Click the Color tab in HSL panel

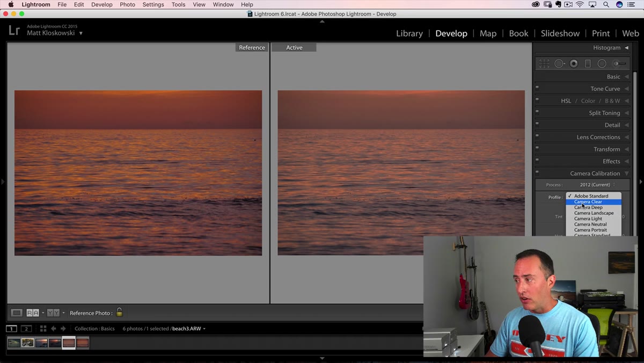tap(588, 101)
